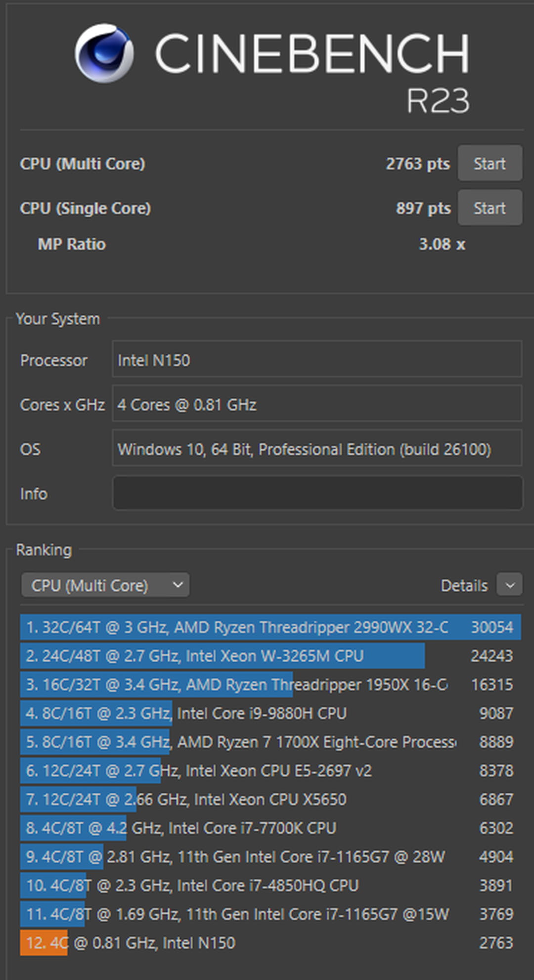534x980 pixels.
Task: Click the score 6302 in ranking
Action: coord(496,828)
